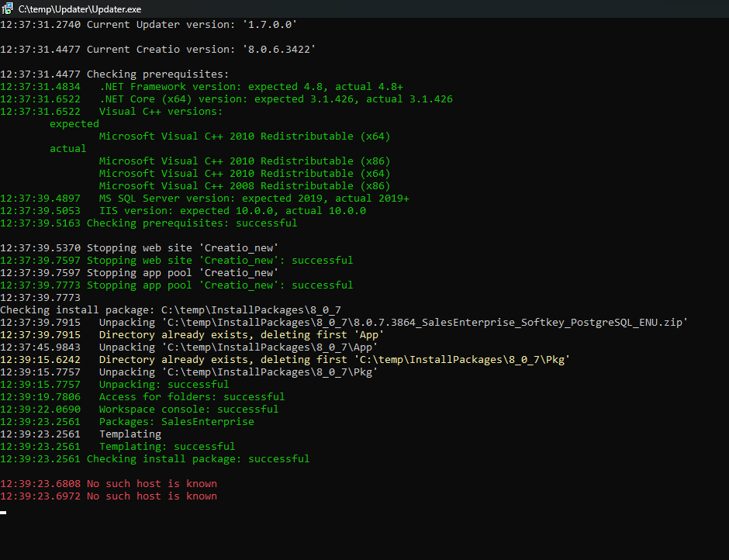Click the 'Checking install package: successful' line
This screenshot has width=729, height=560.
click(155, 458)
